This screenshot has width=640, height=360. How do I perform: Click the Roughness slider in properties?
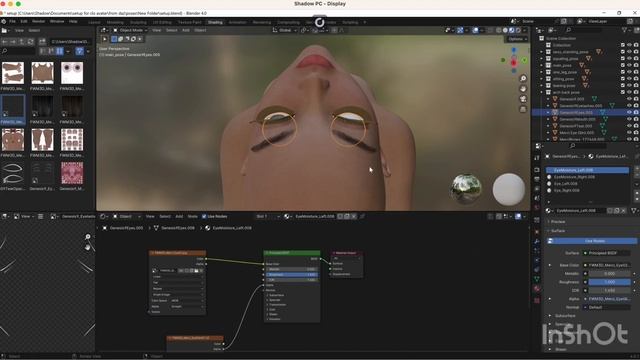(610, 282)
